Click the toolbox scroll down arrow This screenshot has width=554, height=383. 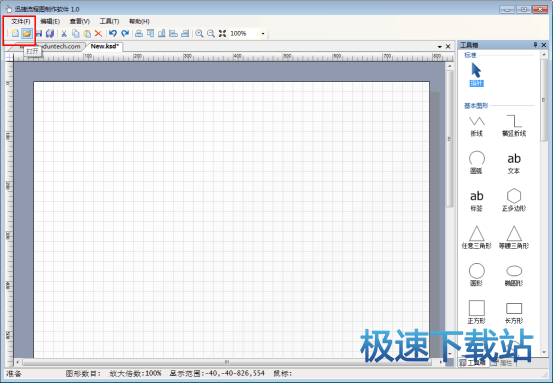543,353
